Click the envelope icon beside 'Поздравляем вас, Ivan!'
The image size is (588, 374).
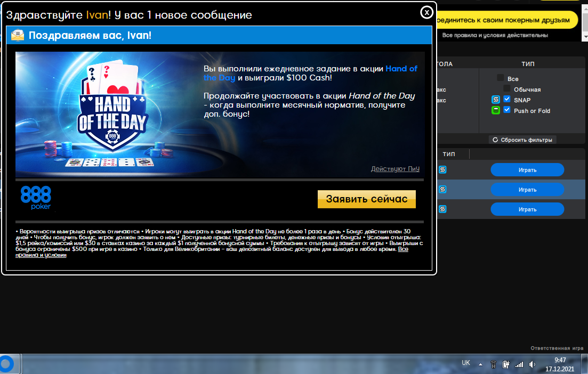[x=17, y=35]
